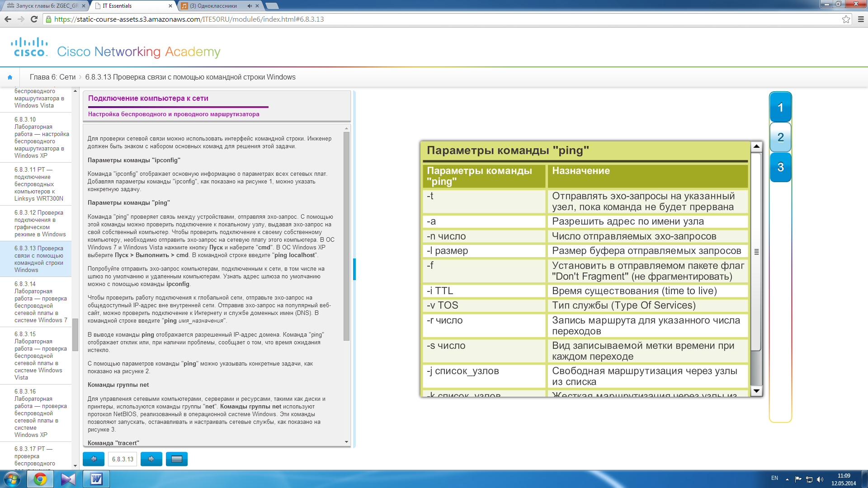Click the EN language indicator
The width and height of the screenshot is (868, 488).
point(774,478)
